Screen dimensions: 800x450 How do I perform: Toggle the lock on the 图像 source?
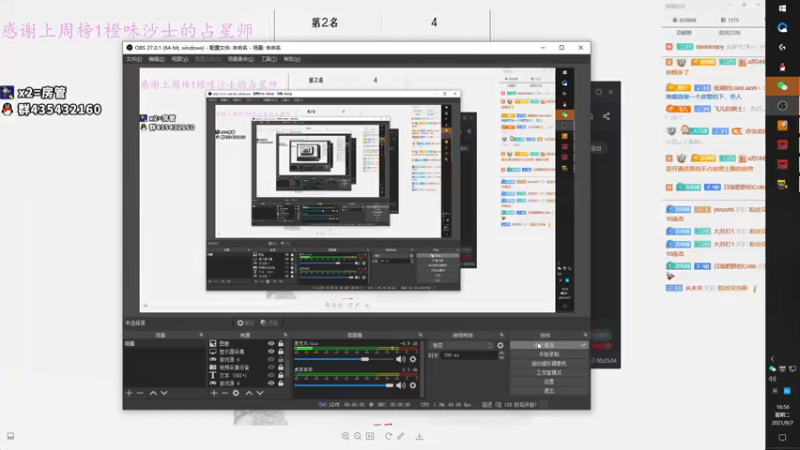[281, 344]
